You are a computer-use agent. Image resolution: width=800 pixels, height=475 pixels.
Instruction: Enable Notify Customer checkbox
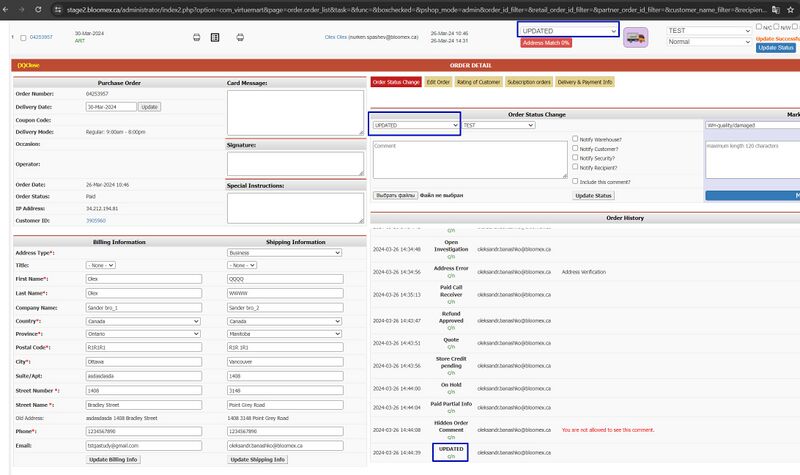click(x=575, y=148)
